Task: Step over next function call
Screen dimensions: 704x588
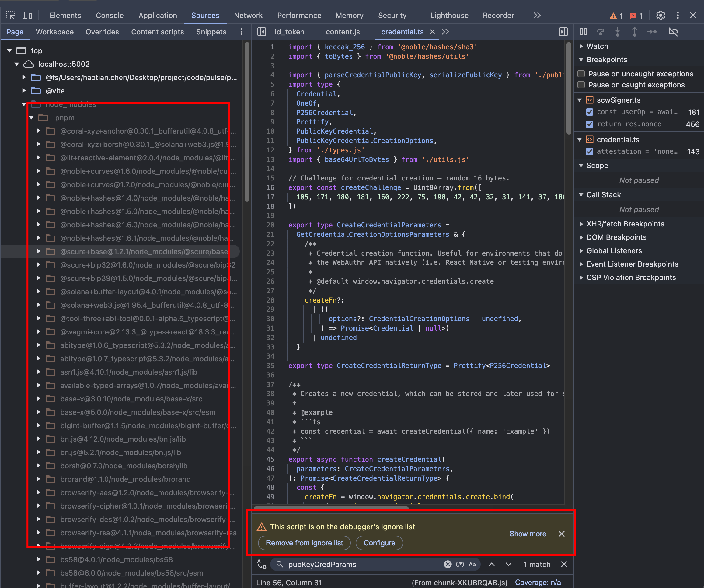Action: [x=601, y=32]
